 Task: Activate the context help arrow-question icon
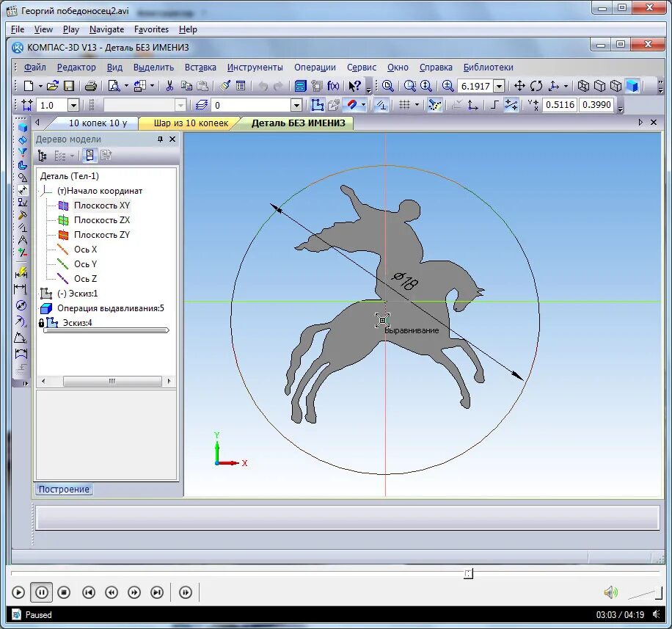[x=354, y=86]
